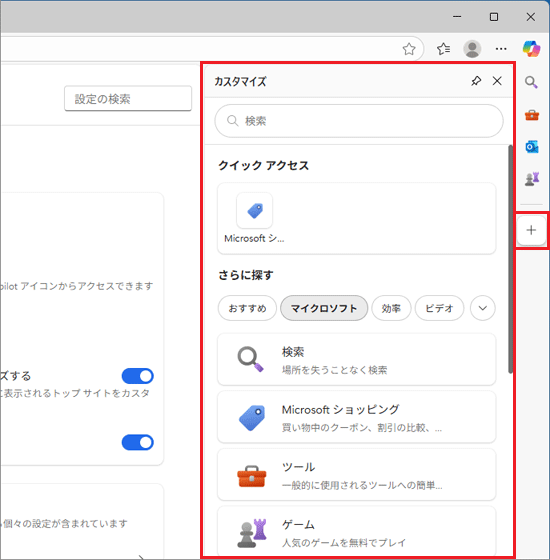The image size is (550, 560).
Task: Click the Search sidebar icon
Action: tap(531, 82)
